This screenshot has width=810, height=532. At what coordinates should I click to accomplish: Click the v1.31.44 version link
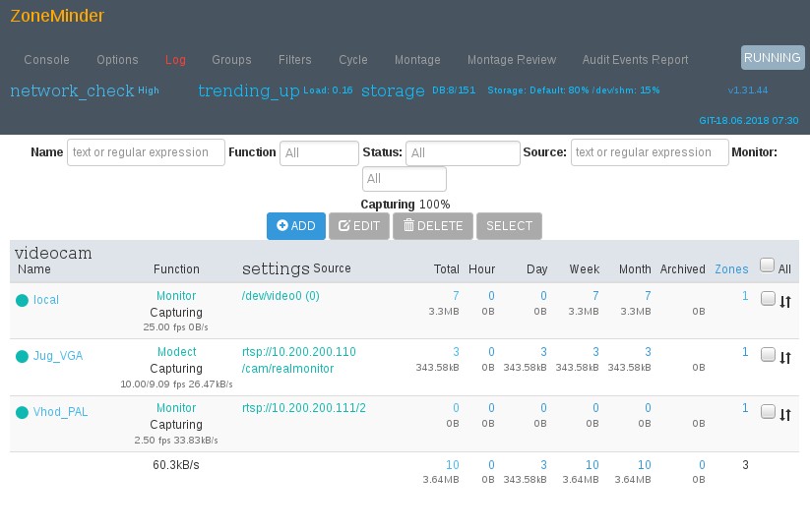[x=747, y=90]
